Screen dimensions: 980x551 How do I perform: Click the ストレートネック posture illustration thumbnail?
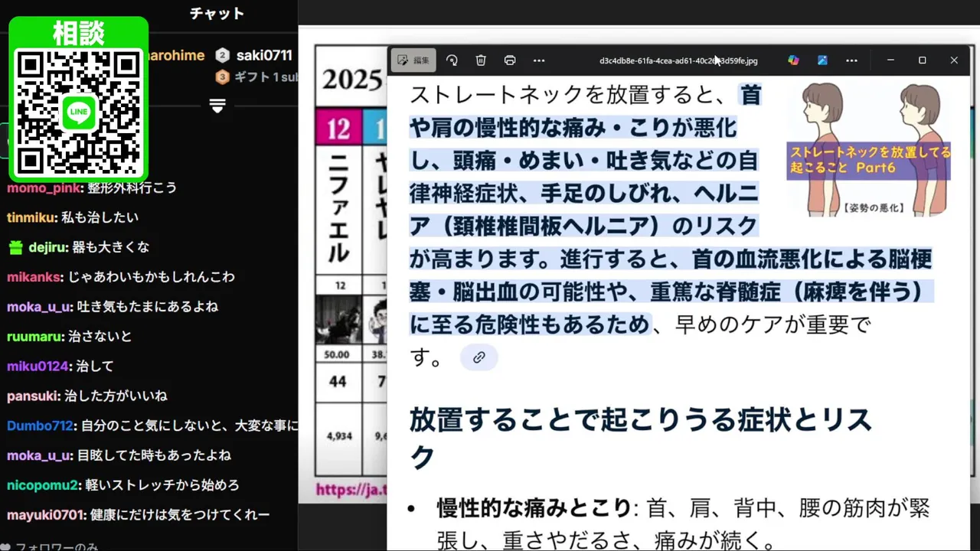[x=869, y=149]
